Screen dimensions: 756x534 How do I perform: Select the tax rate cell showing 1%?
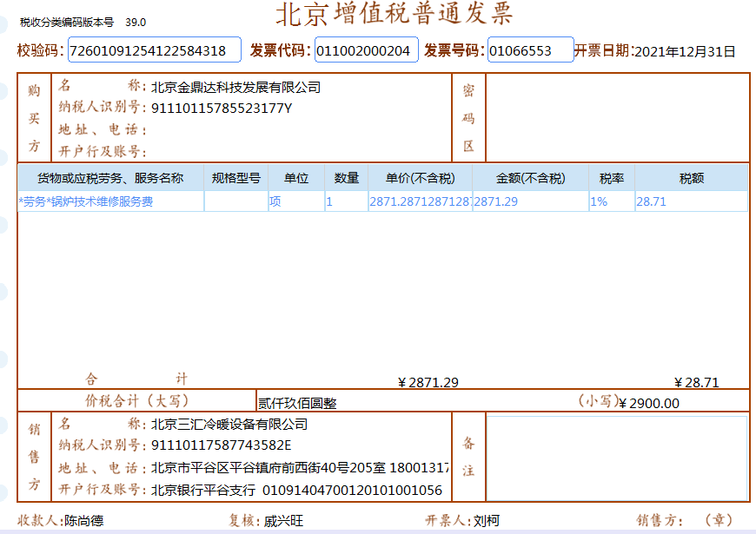tap(612, 201)
